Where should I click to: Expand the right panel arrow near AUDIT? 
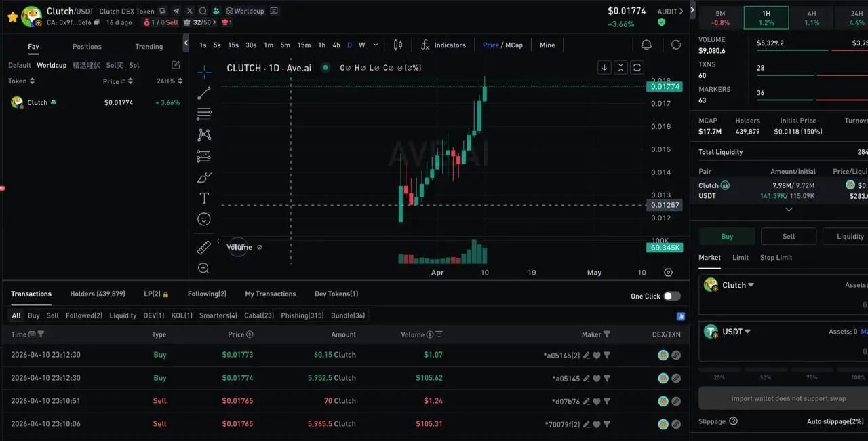[x=692, y=10]
